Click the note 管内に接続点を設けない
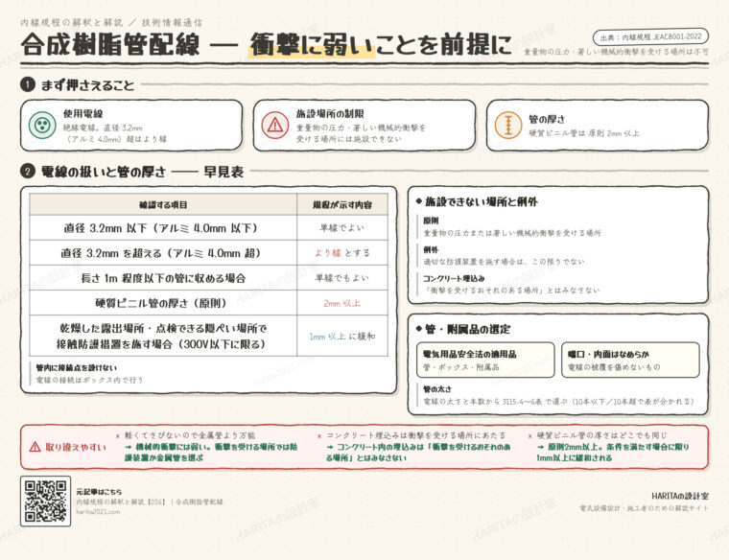Image resolution: width=729 pixels, height=560 pixels. [x=77, y=367]
